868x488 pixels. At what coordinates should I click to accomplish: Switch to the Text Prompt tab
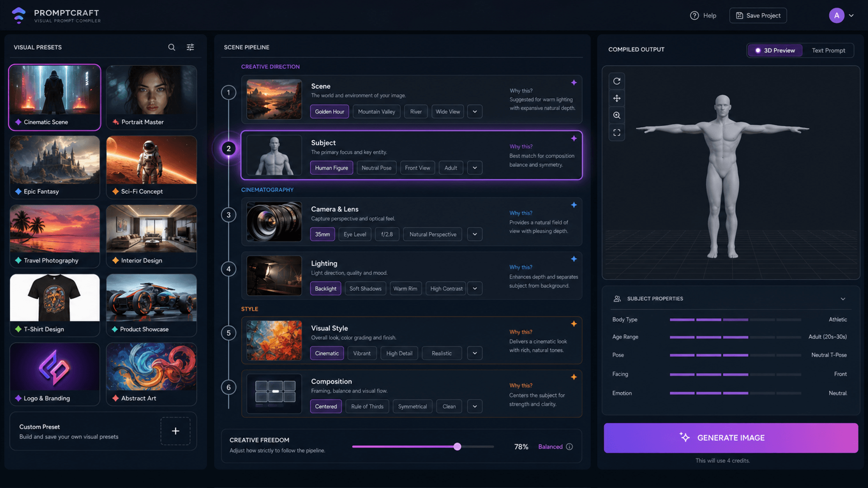(828, 50)
